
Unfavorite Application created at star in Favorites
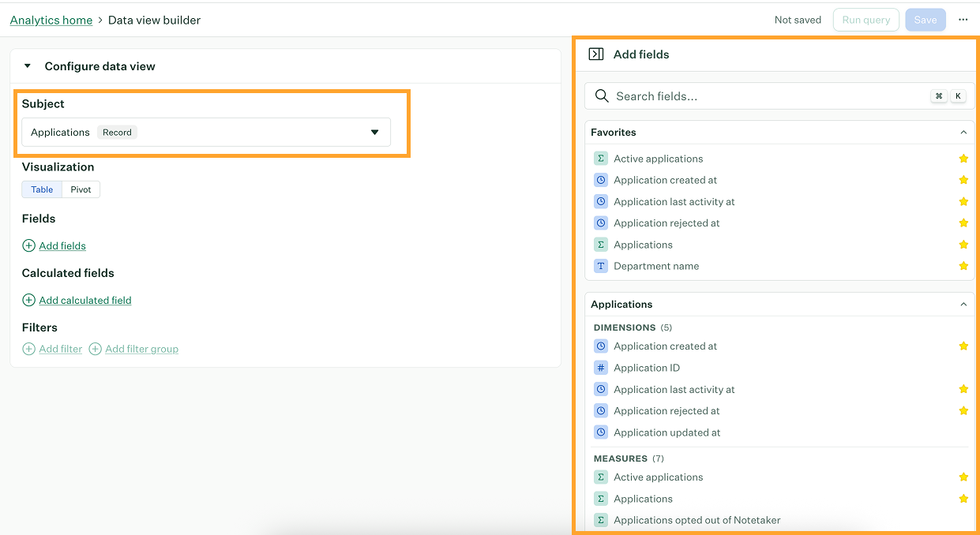tap(963, 180)
